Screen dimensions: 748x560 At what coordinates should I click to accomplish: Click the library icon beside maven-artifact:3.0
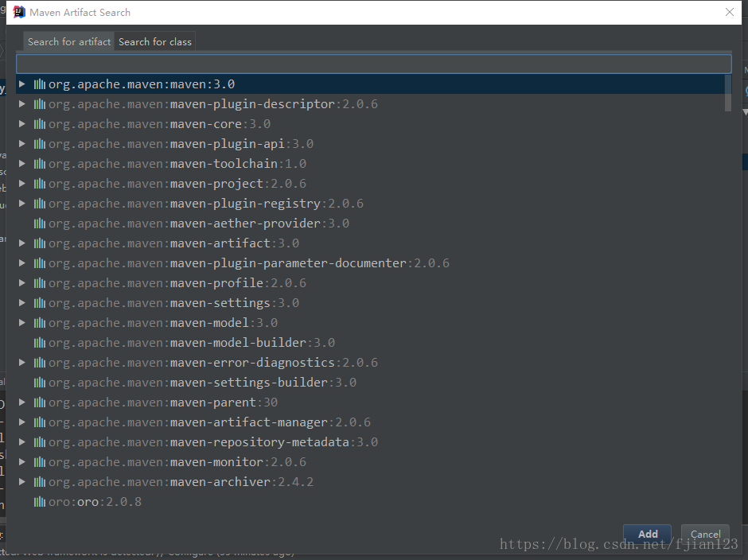[40, 243]
